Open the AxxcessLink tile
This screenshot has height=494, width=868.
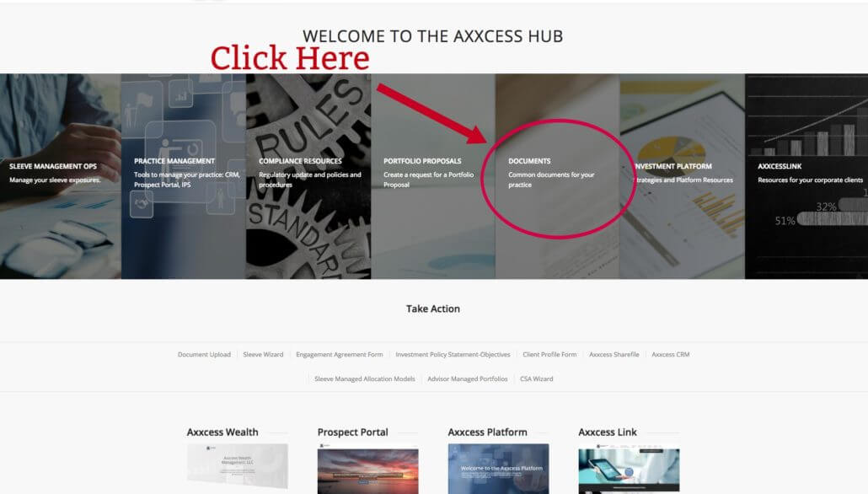point(806,176)
